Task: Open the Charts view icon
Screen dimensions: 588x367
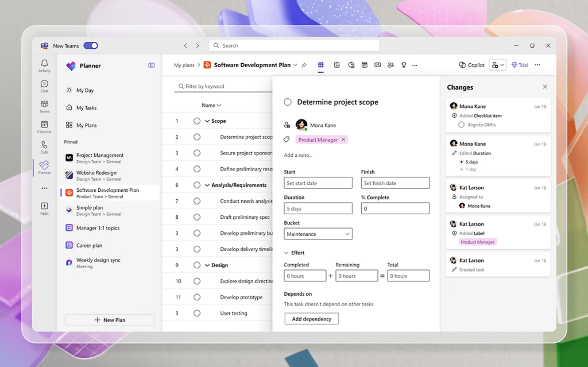Action: pyautogui.click(x=351, y=65)
